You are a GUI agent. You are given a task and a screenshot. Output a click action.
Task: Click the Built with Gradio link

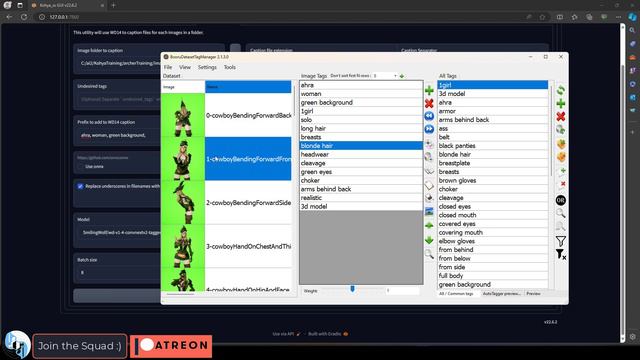[x=328, y=334]
